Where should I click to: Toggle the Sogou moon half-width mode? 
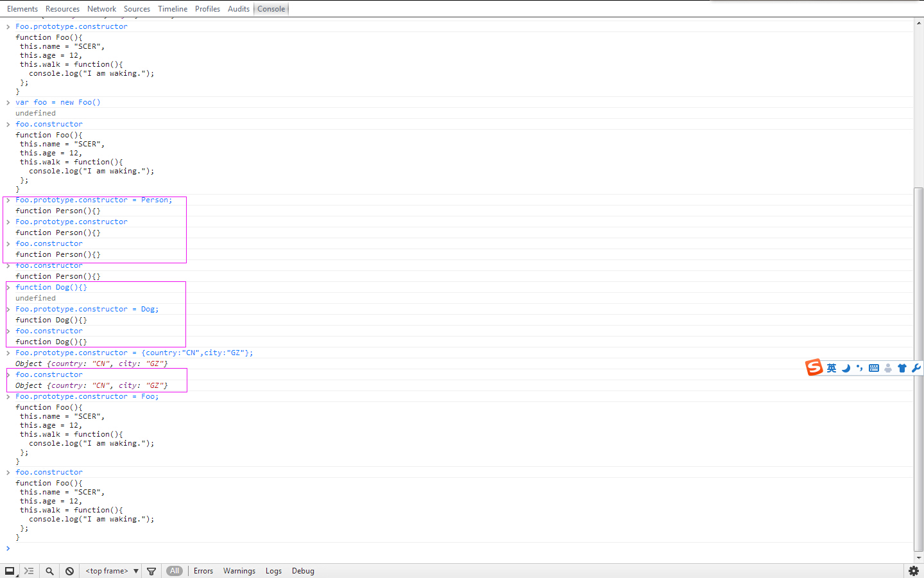coord(846,368)
